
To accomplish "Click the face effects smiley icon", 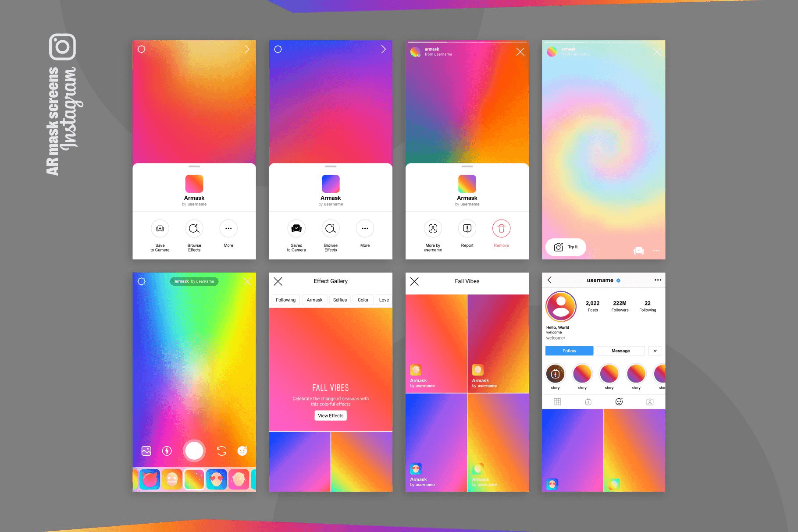I will coord(242,451).
